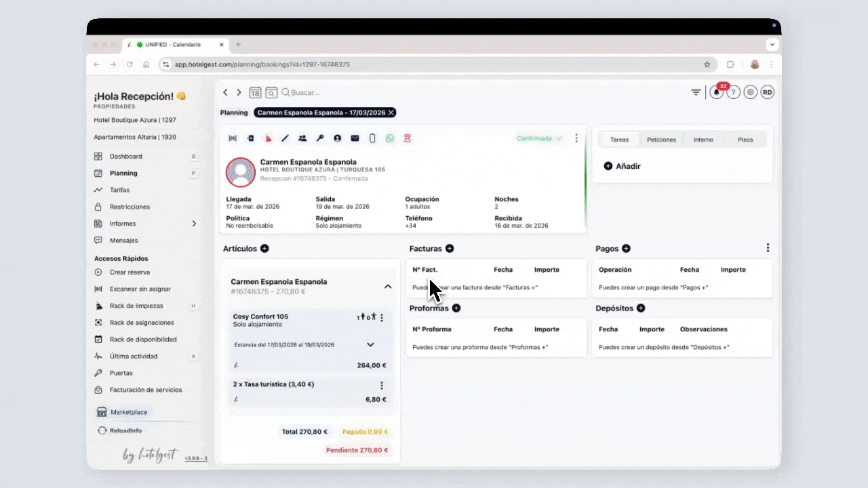Screen dimensions: 868x488
Task: Open the notifications bell
Action: coord(716,93)
